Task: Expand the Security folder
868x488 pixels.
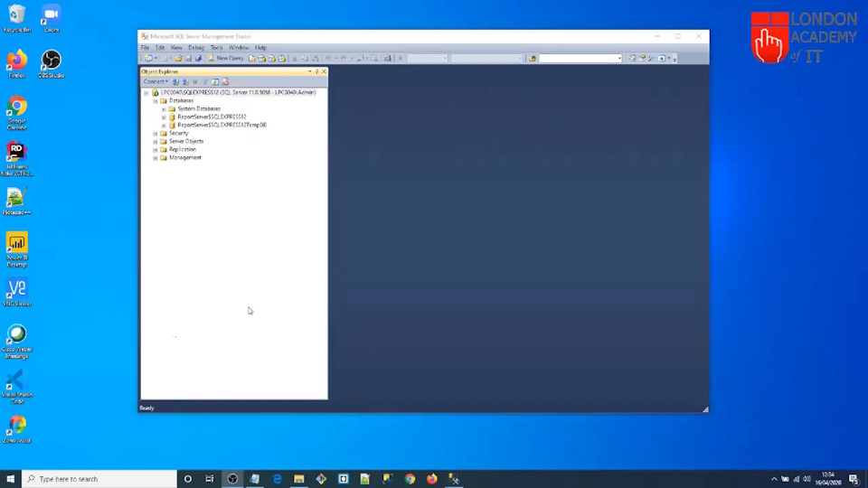Action: point(155,134)
